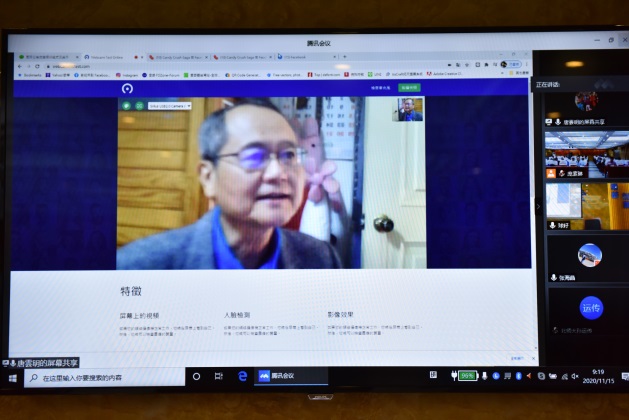Open the USB camera selection dropdown
The height and width of the screenshot is (420, 629).
coord(169,105)
